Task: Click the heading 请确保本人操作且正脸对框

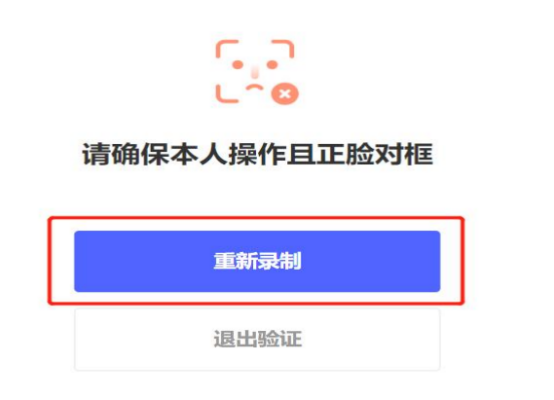Action: [x=258, y=154]
